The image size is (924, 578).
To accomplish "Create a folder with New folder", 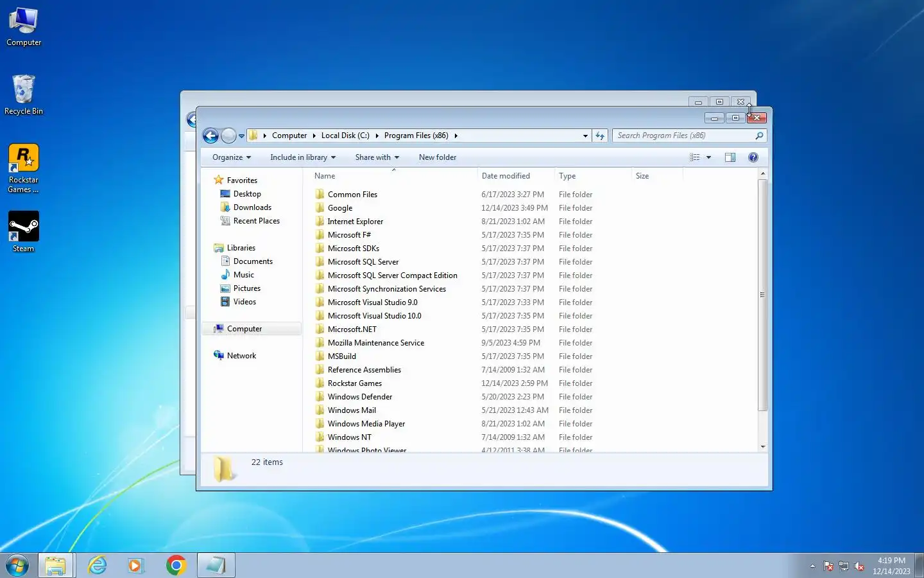I will 438,157.
